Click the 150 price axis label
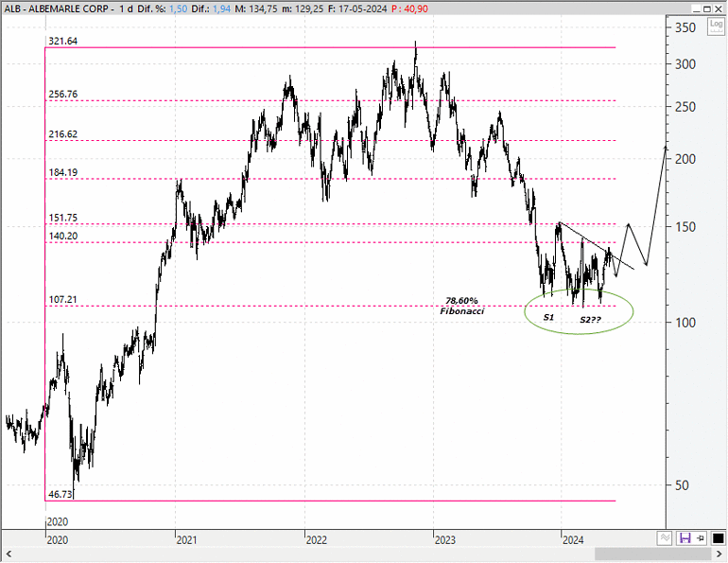 click(685, 227)
